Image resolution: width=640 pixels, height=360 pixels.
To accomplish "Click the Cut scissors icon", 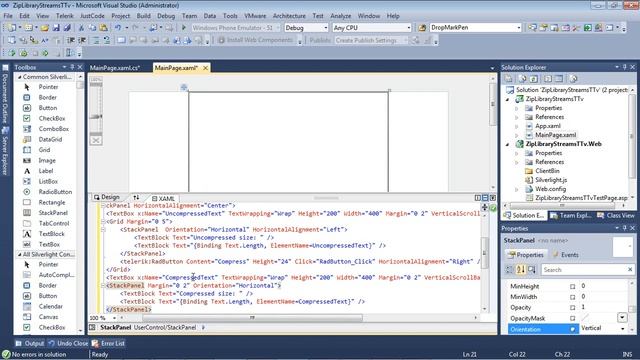I will [x=81, y=28].
